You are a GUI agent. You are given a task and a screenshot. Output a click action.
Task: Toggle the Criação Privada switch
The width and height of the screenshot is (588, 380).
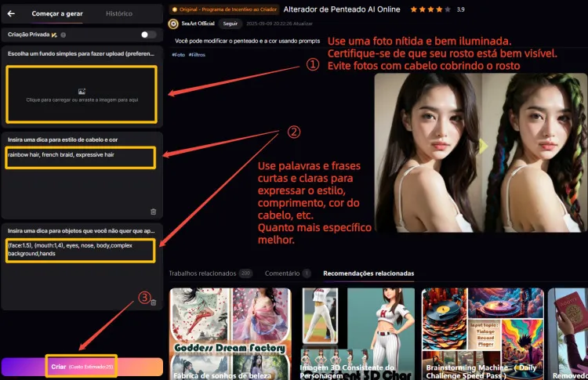tap(147, 35)
